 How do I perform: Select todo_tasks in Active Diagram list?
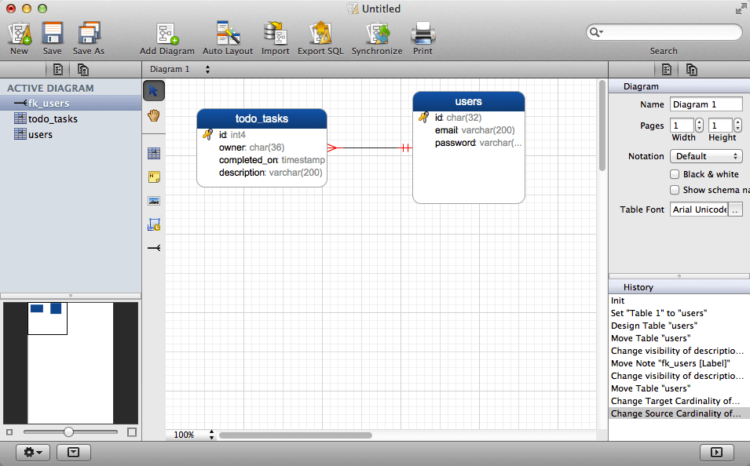[71, 119]
